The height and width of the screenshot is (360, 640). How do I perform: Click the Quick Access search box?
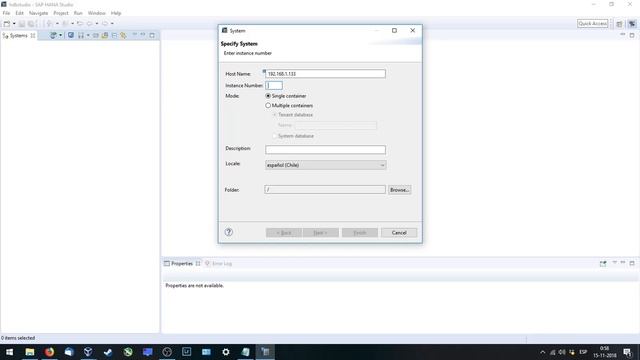[592, 24]
